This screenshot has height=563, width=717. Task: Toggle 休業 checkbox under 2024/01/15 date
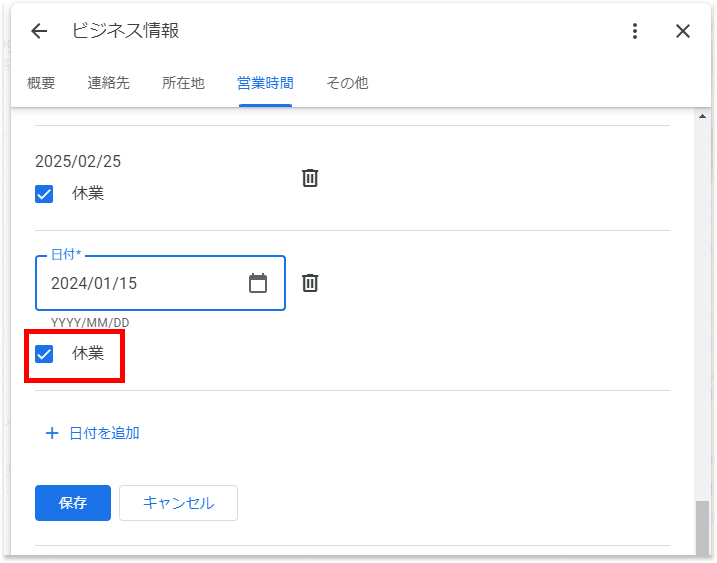(44, 354)
